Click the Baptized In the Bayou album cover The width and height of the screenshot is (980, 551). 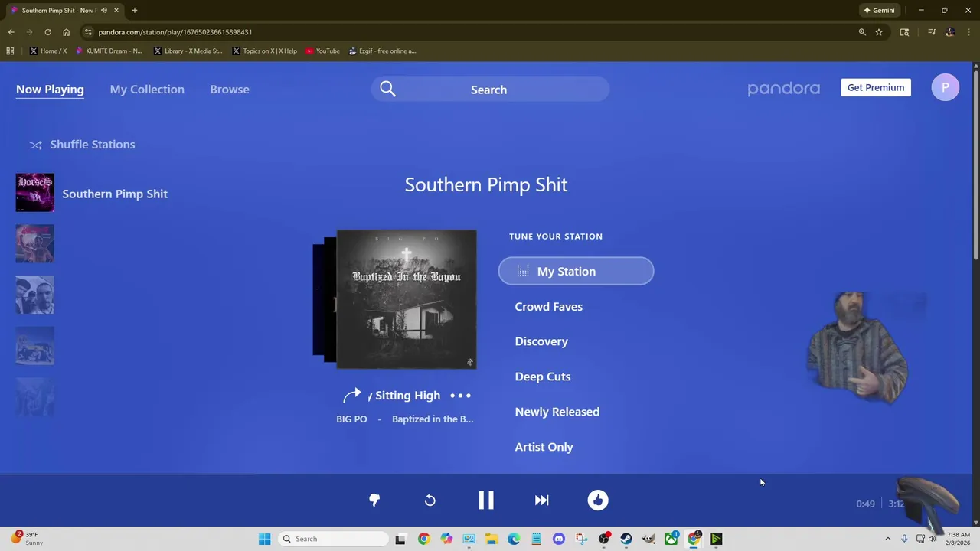coord(407,299)
